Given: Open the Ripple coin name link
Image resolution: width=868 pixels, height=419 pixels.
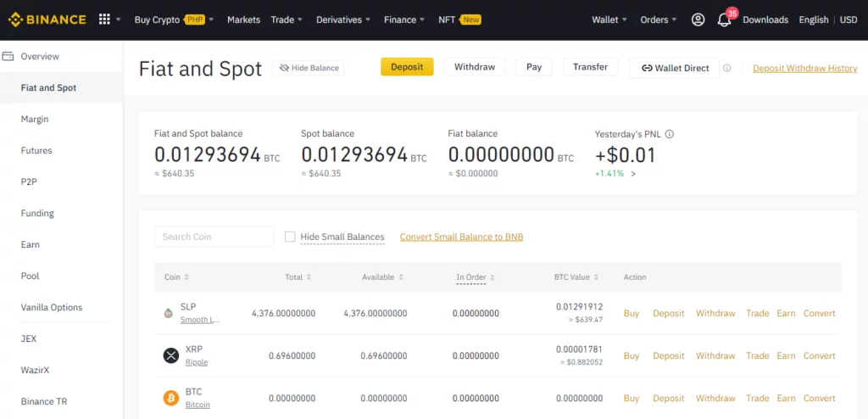Looking at the screenshot, I should coord(197,362).
